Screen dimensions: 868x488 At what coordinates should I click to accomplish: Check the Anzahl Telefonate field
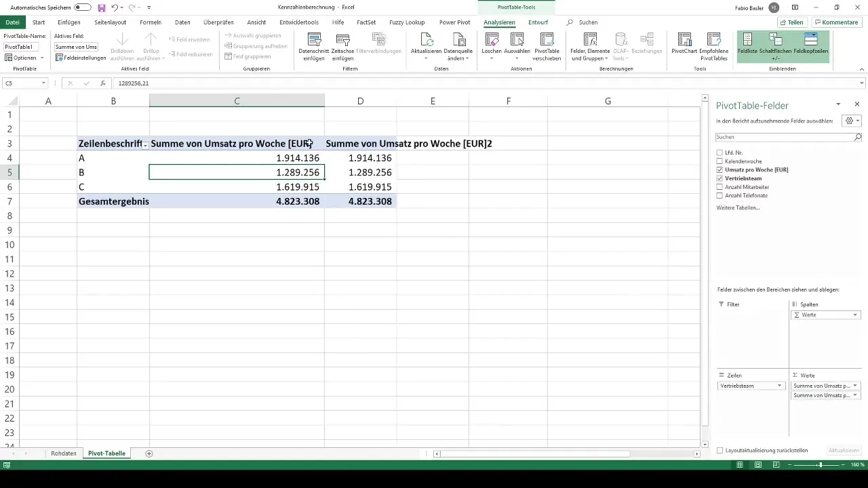[x=719, y=195]
